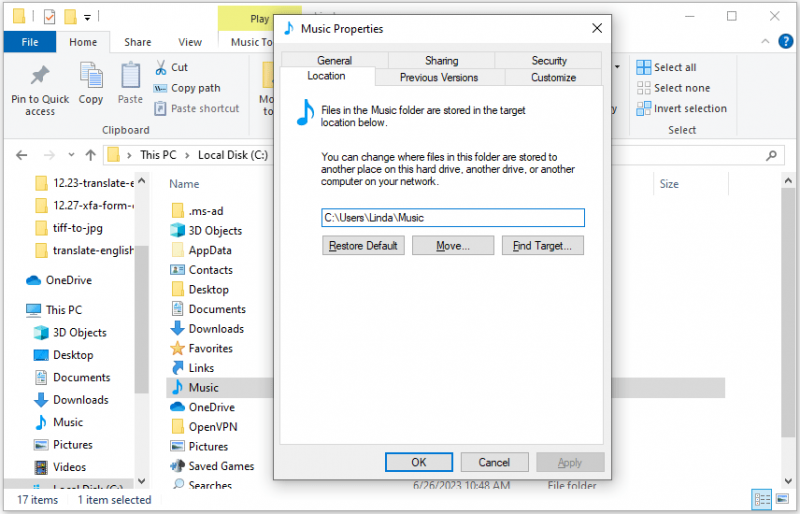Click the Copy ribbon icon
Screen dimensions: 800x514
[x=91, y=75]
